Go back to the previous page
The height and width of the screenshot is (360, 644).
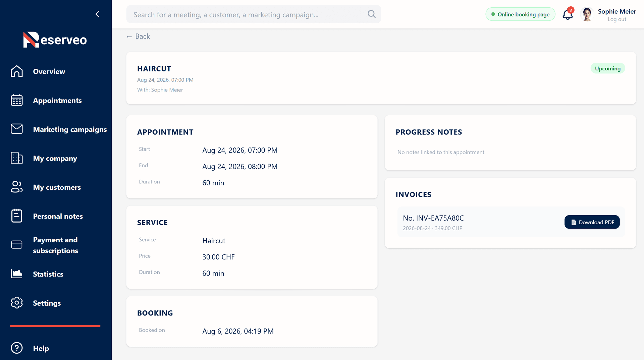(x=138, y=36)
